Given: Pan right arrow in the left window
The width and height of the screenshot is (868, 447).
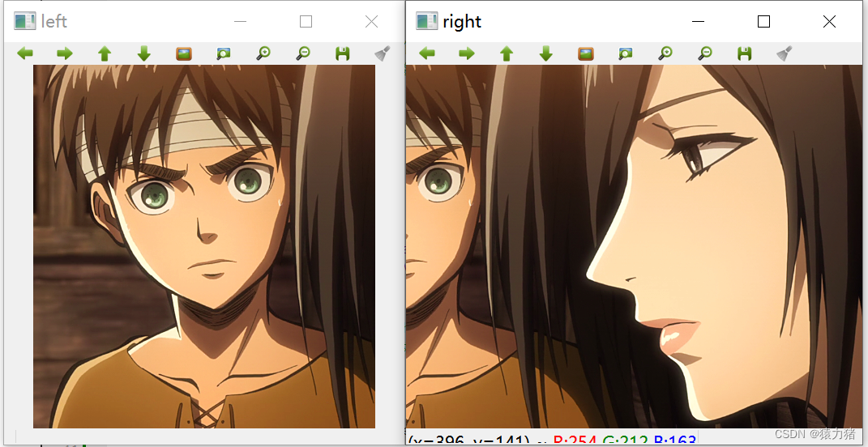Looking at the screenshot, I should 65,53.
